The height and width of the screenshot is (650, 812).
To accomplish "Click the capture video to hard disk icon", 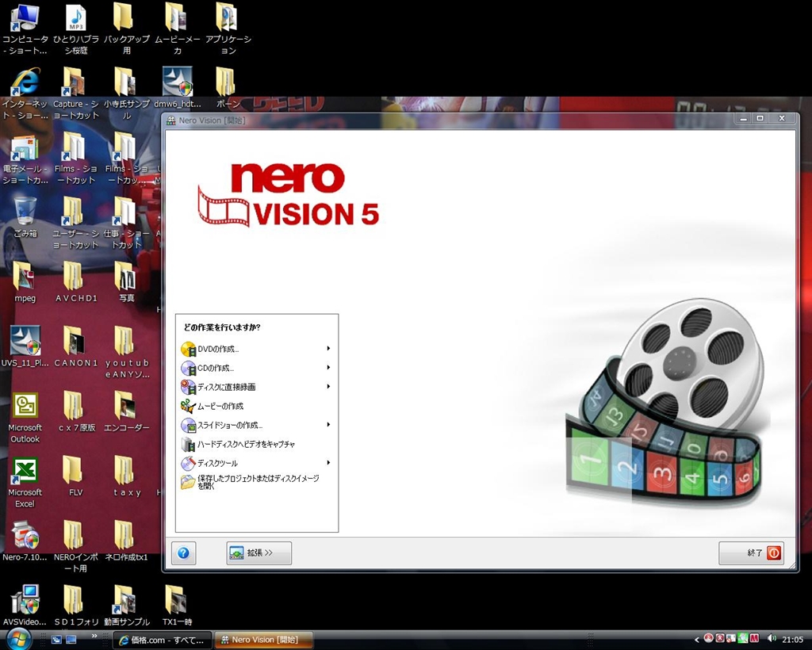I will [x=188, y=444].
